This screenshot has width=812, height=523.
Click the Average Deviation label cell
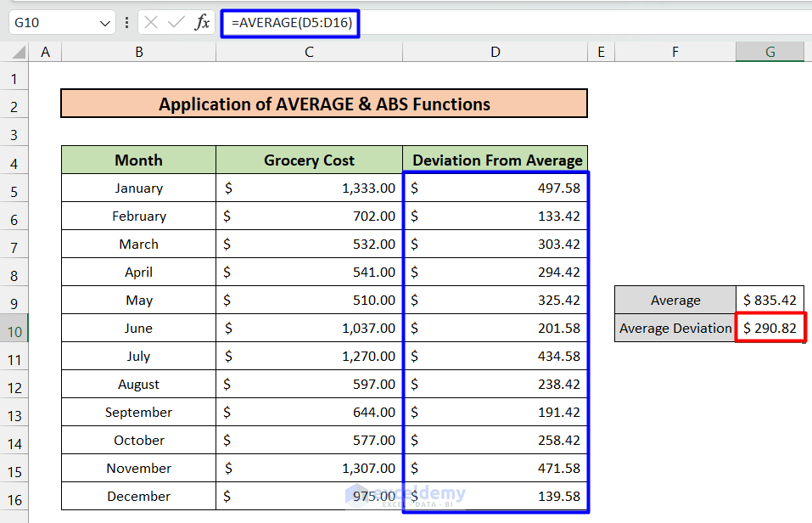pyautogui.click(x=675, y=328)
